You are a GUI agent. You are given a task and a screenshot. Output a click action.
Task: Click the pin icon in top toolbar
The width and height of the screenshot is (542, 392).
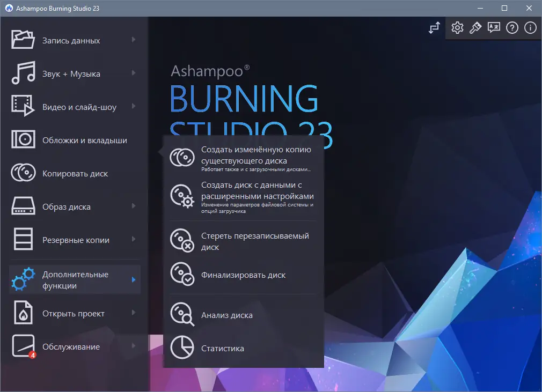(475, 28)
